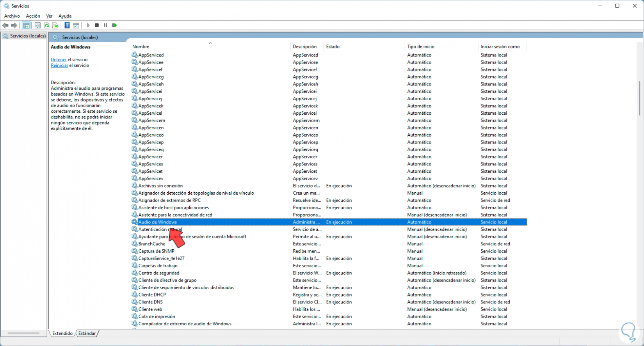Click the Servicios (locales) header of the details pane

pos(80,37)
